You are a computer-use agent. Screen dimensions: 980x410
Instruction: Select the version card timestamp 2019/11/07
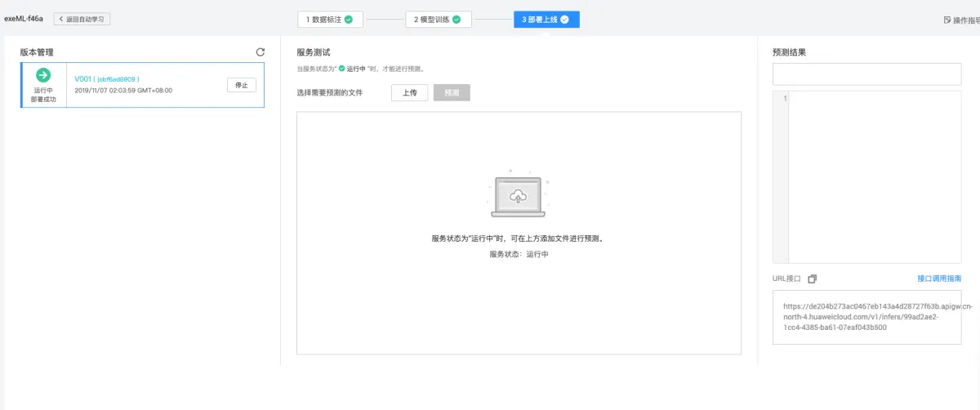123,91
